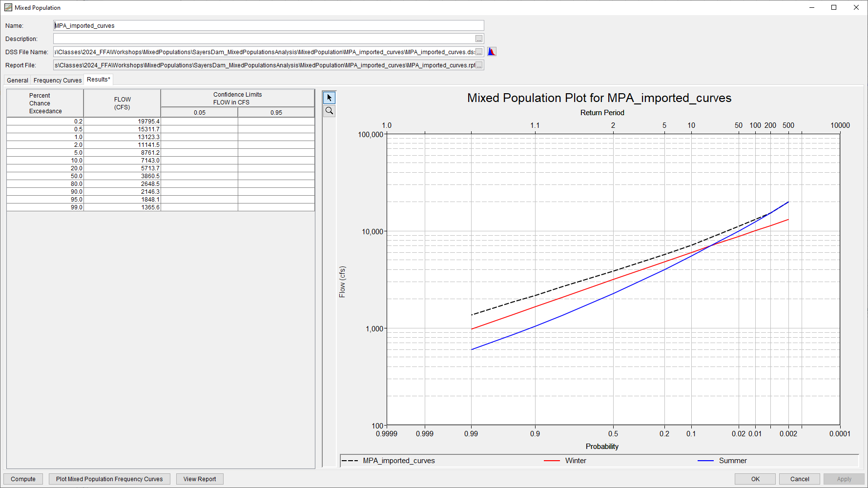
Task: Select the red Winter legend entry
Action: pyautogui.click(x=565, y=461)
